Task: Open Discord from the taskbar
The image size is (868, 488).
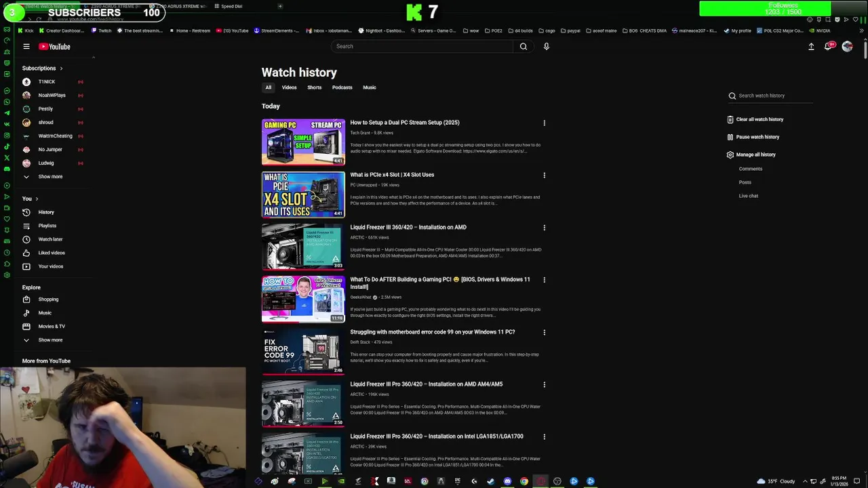Action: [507, 481]
